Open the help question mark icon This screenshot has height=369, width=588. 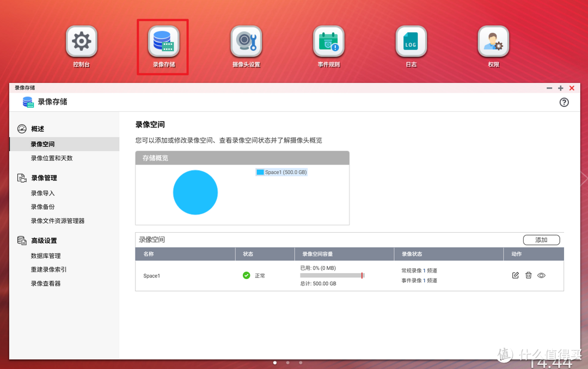pyautogui.click(x=564, y=102)
